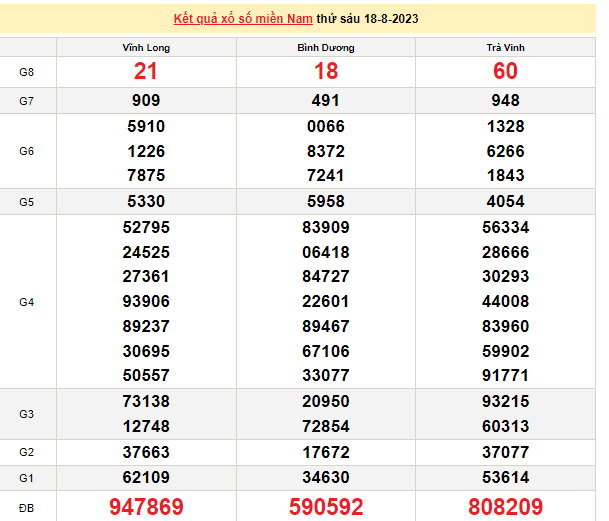Select the ĐB row label
The image size is (609, 521).
click(x=27, y=507)
